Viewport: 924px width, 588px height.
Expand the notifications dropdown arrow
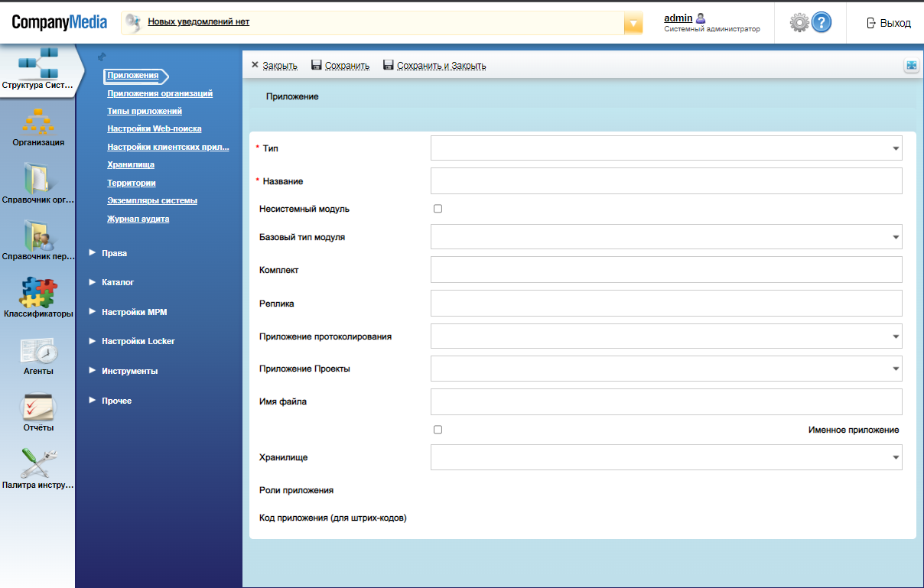[633, 23]
